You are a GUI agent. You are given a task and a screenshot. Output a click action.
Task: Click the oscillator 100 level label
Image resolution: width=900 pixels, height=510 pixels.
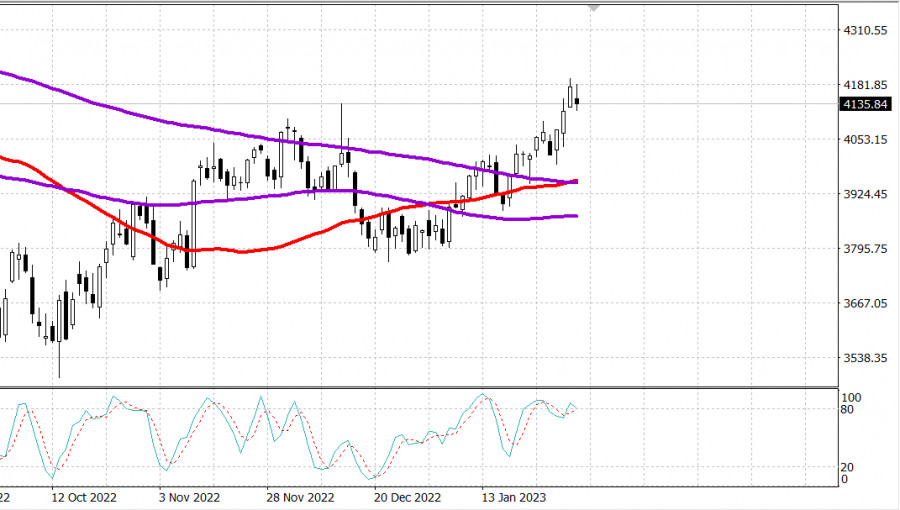pyautogui.click(x=849, y=398)
